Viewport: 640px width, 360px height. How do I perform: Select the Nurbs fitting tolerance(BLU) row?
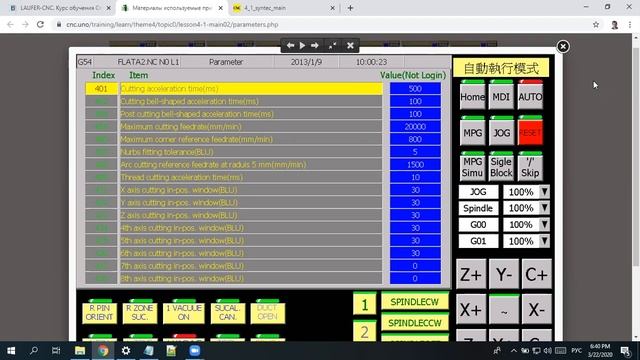point(234,152)
